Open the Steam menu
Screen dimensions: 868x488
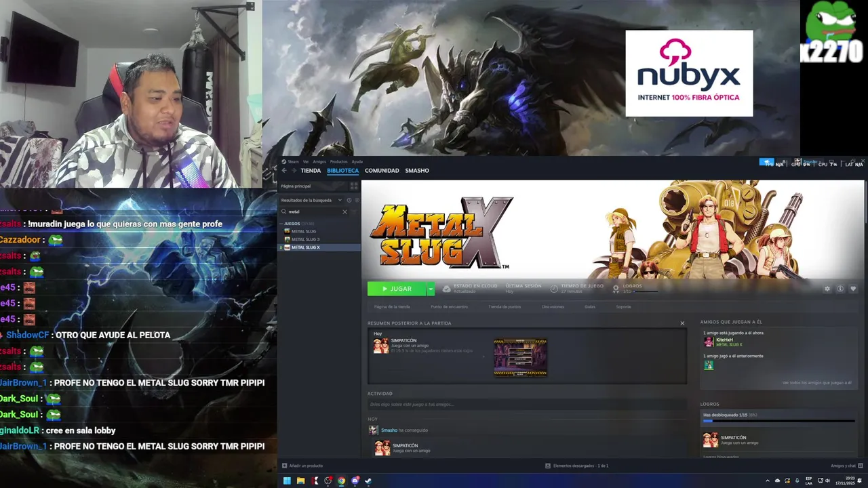(293, 161)
